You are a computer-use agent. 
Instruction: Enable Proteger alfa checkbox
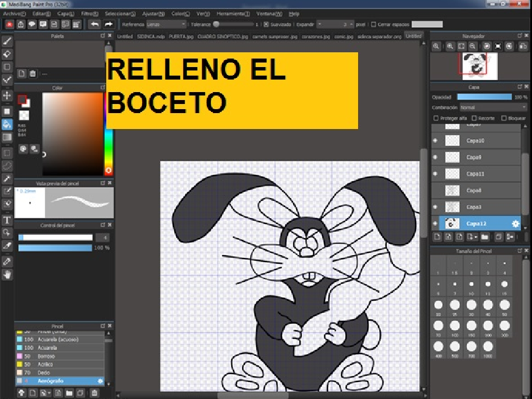[x=436, y=118]
